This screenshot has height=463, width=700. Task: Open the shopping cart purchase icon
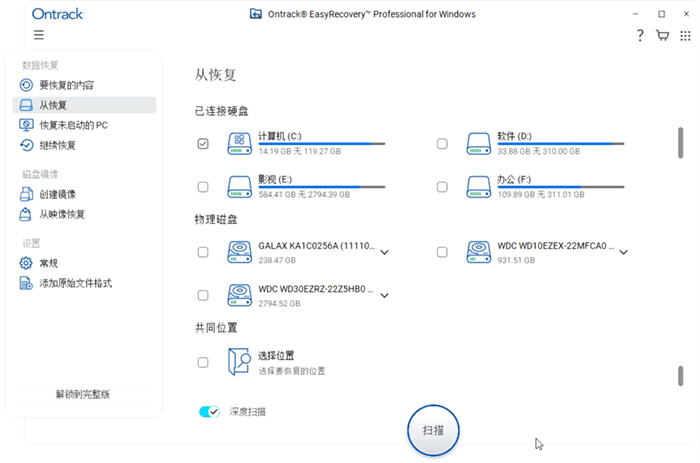point(662,35)
